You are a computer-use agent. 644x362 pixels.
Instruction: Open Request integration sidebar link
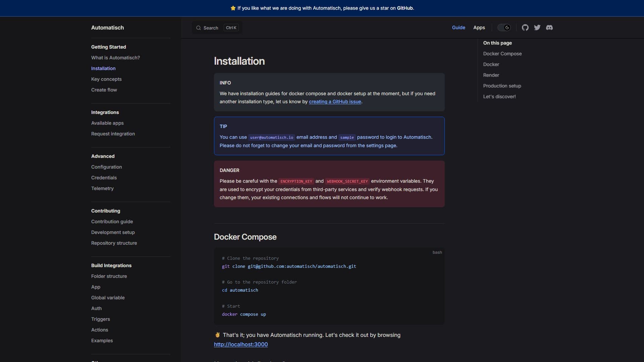(113, 134)
